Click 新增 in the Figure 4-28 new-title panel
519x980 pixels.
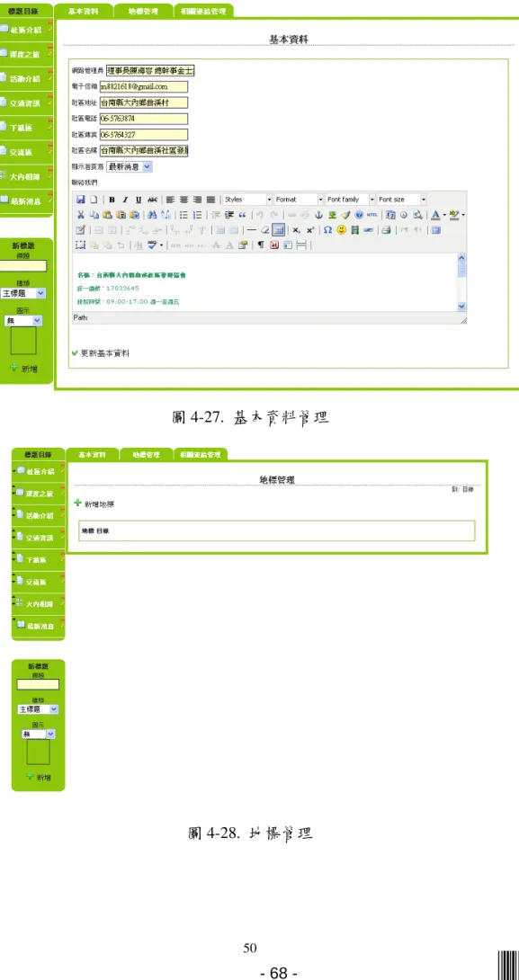pyautogui.click(x=38, y=777)
